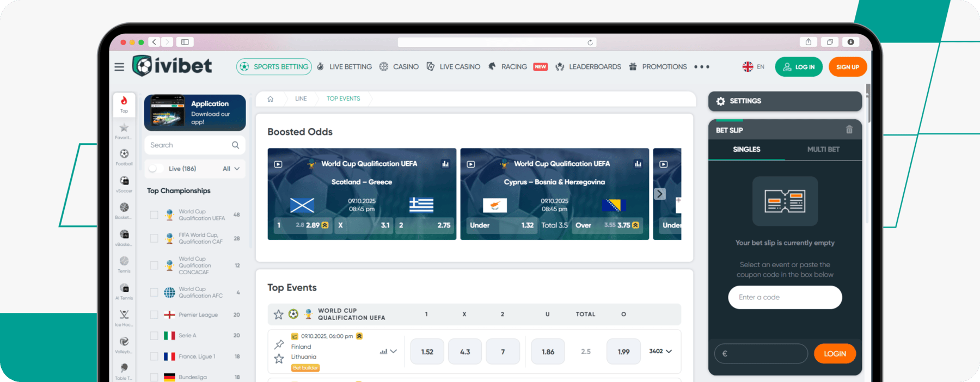Play live stream for Scotland – Greece
Screen dimensions: 980x382
pyautogui.click(x=278, y=164)
